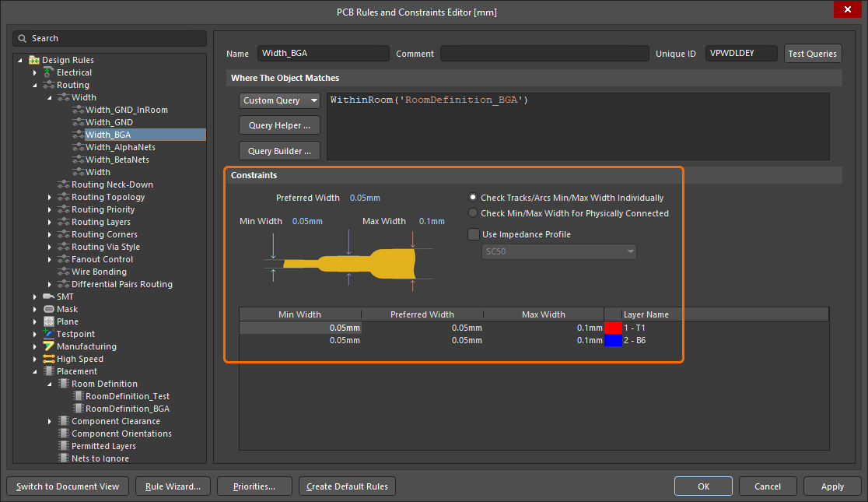Open the Custom Query scope dropdown
Screen dimensions: 868x502
coord(279,100)
